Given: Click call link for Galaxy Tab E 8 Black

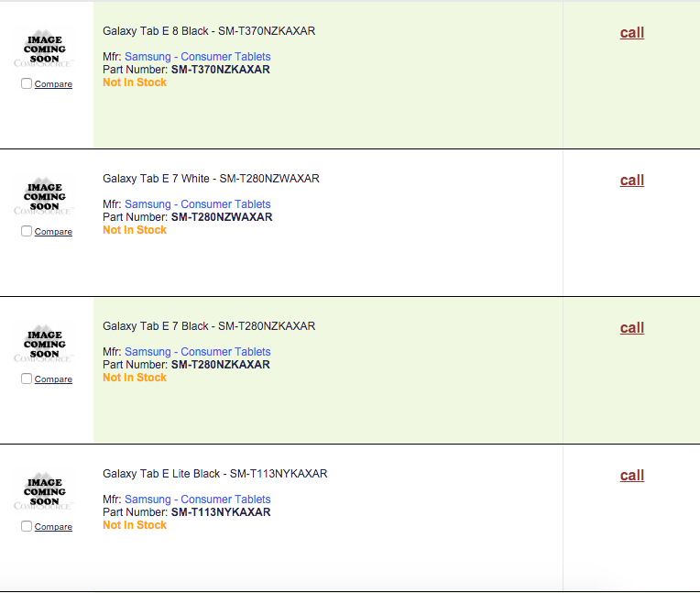Looking at the screenshot, I should [x=632, y=33].
